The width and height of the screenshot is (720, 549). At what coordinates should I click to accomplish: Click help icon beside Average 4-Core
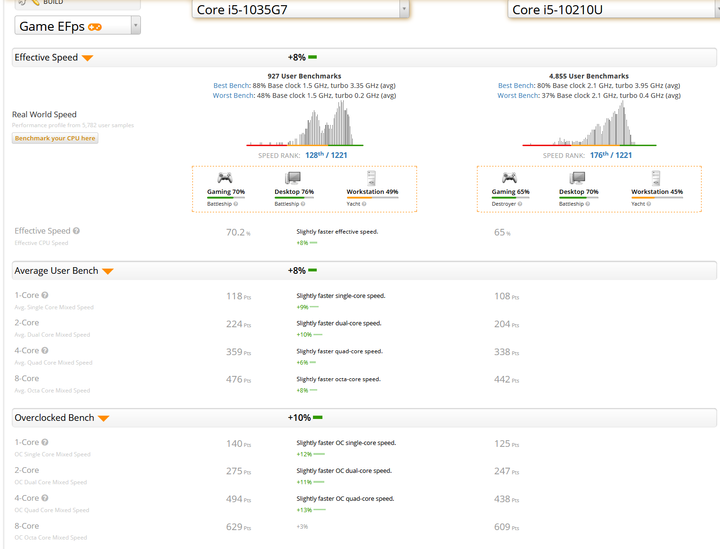pos(45,351)
